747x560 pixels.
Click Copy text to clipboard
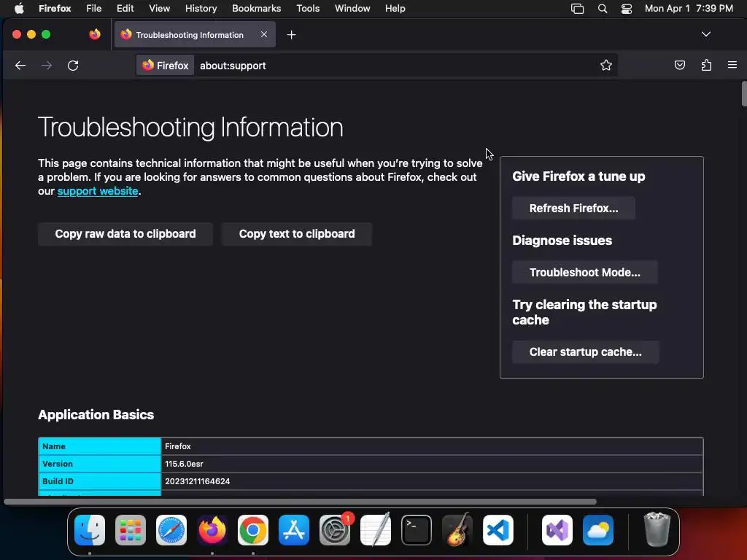297,234
